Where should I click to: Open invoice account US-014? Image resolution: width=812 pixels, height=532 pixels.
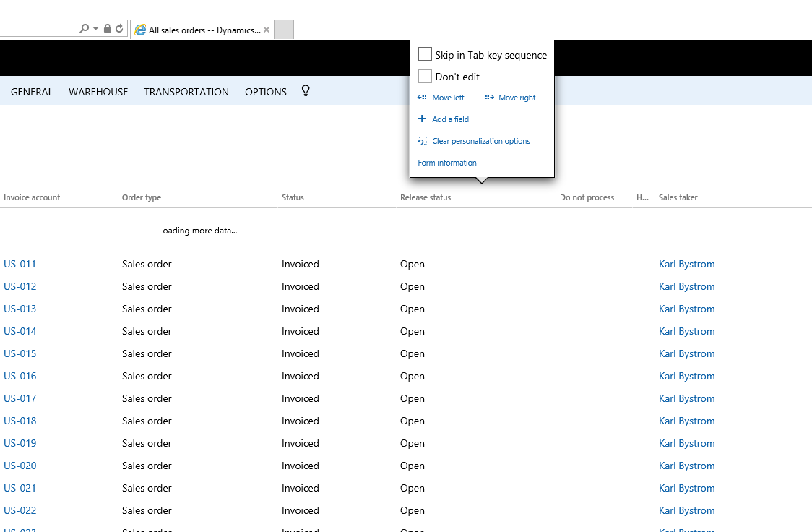20,331
